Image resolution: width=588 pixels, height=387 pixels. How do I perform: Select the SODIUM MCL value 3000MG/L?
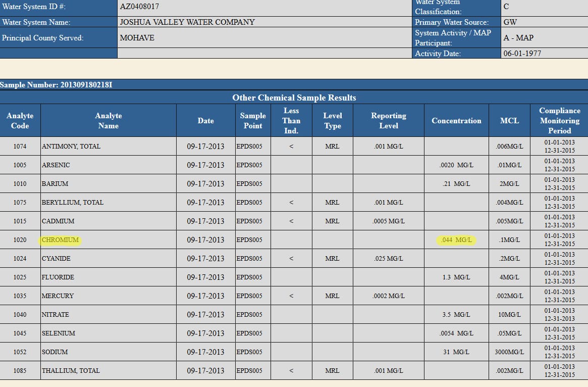[x=509, y=352]
